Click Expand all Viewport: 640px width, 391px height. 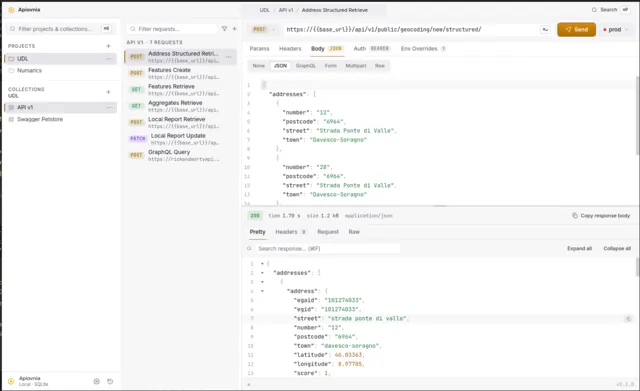579,248
